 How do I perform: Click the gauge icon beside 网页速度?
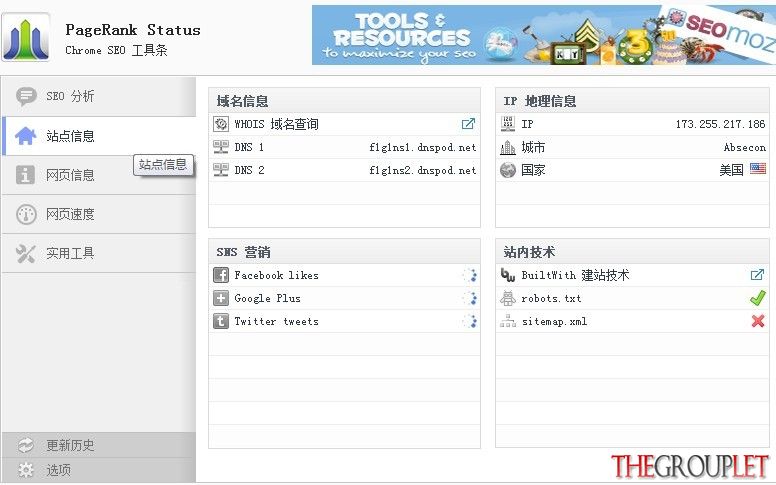(26, 214)
